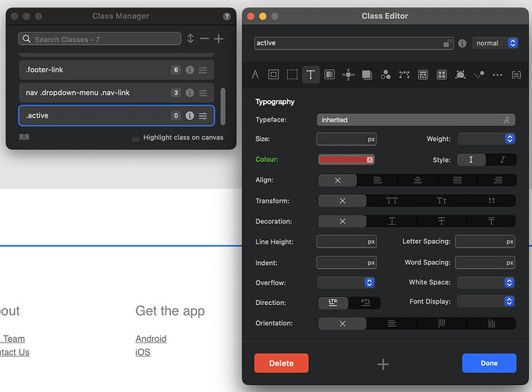Click the Size input field
Image resolution: width=532 pixels, height=392 pixels.
click(x=346, y=139)
